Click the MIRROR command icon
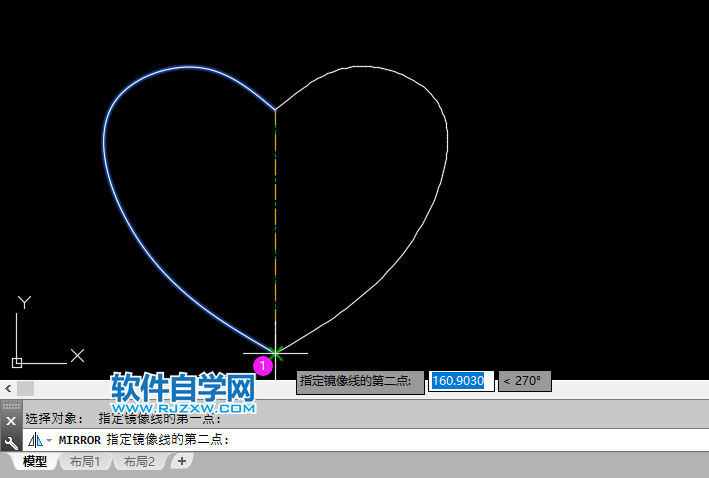 tap(35, 440)
